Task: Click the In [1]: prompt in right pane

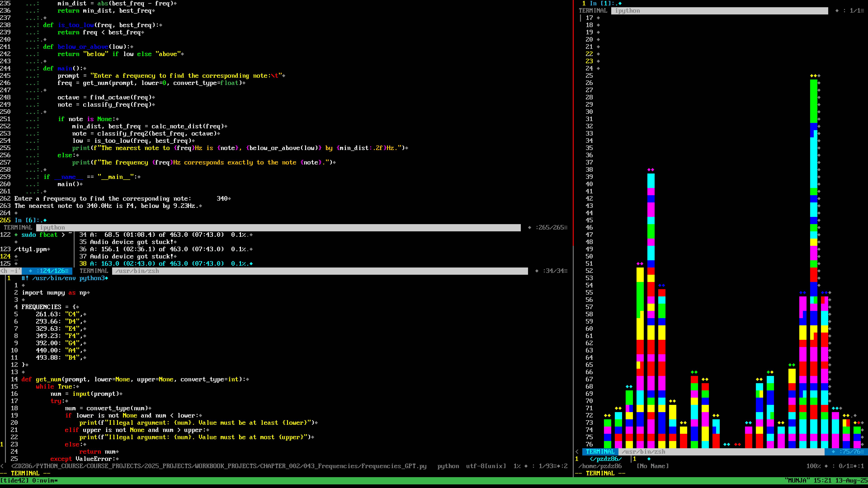Action: [x=602, y=3]
